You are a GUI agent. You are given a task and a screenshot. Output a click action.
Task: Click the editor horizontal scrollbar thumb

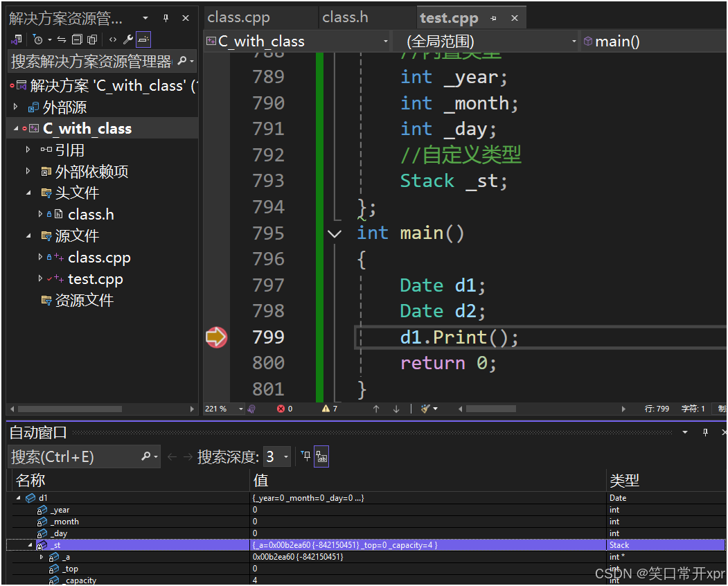pos(490,409)
